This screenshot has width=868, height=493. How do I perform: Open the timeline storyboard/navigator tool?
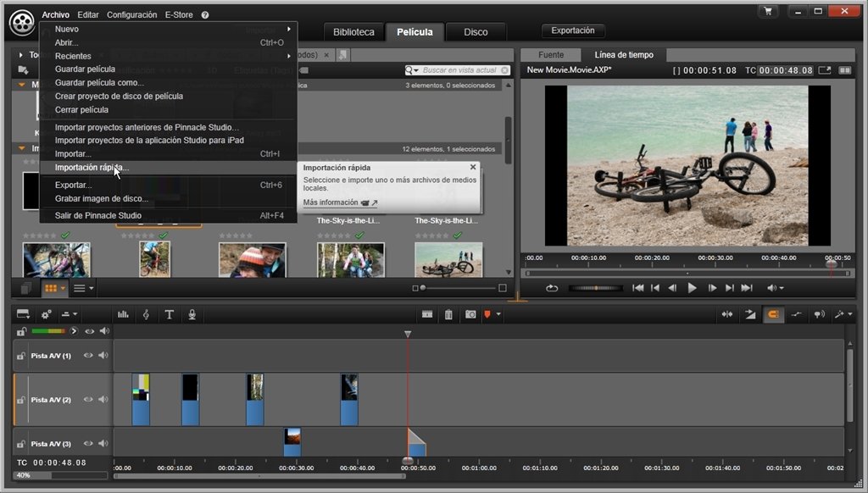pos(23,314)
